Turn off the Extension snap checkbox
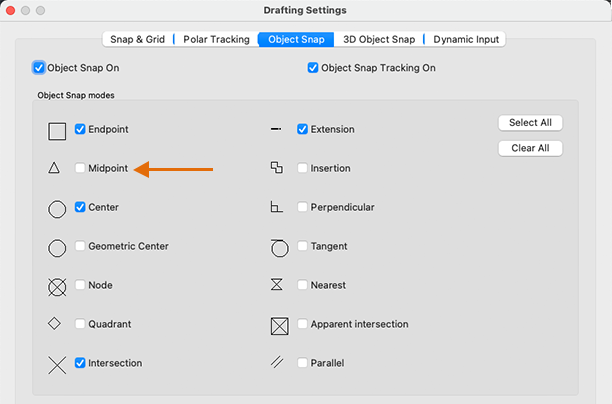The image size is (612, 404). (303, 129)
